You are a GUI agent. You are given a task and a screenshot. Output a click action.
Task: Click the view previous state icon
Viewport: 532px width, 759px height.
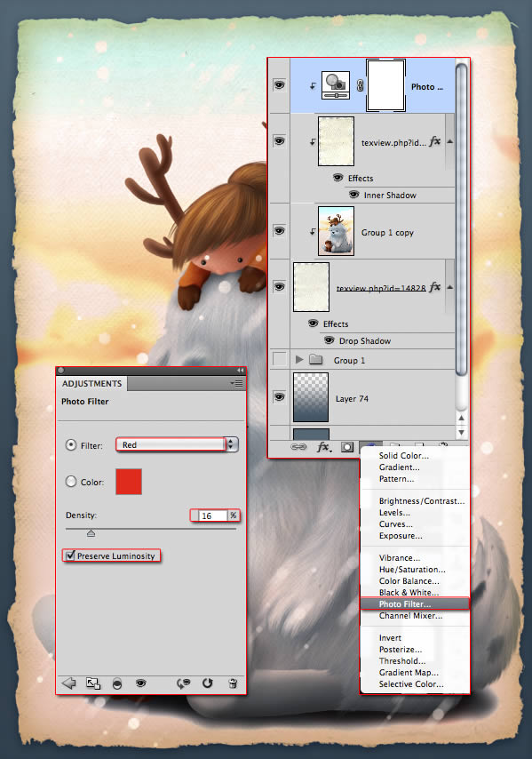(x=183, y=683)
